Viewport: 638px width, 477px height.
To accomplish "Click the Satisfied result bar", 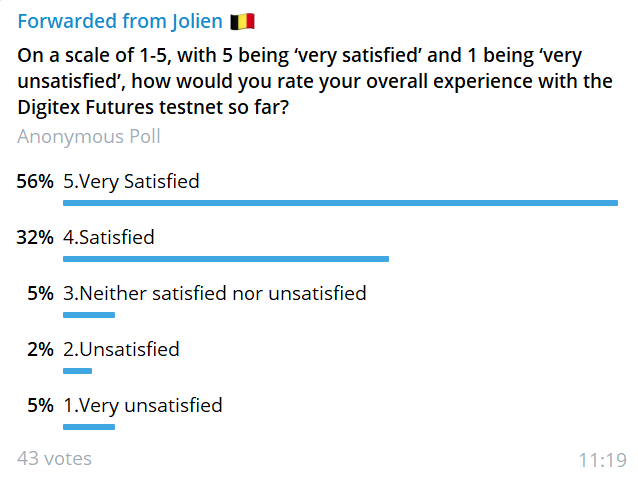I will pyautogui.click(x=226, y=259).
